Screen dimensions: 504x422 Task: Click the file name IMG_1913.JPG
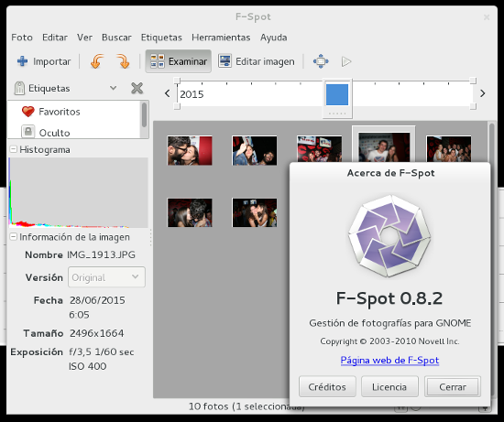pos(101,254)
